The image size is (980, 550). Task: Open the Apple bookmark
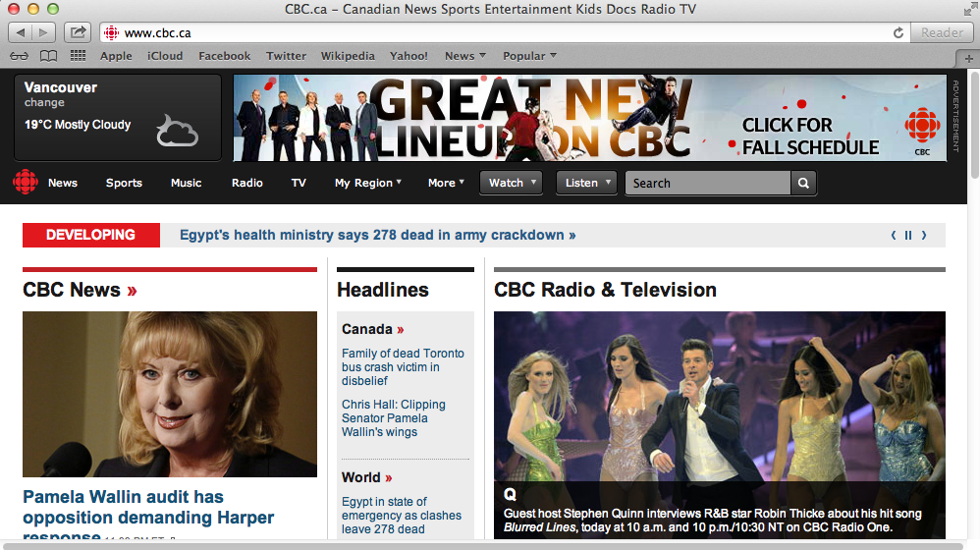coord(116,56)
